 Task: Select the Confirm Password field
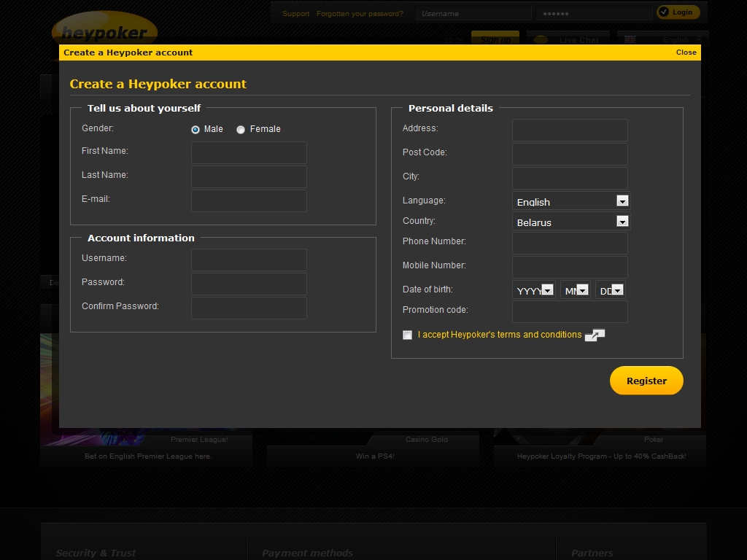click(249, 308)
